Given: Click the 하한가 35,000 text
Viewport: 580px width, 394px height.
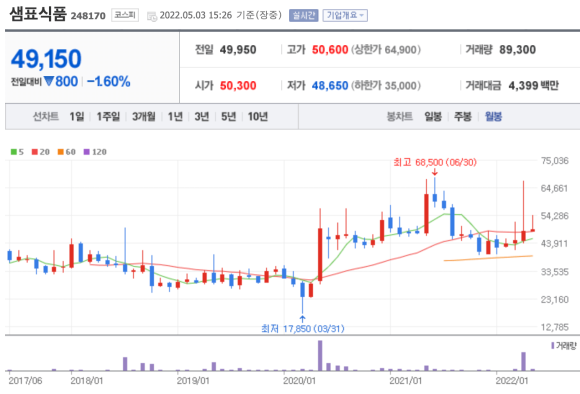Looking at the screenshot, I should pos(386,85).
